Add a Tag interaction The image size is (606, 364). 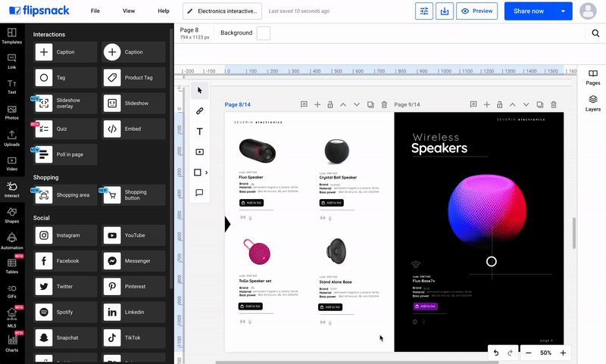point(65,78)
